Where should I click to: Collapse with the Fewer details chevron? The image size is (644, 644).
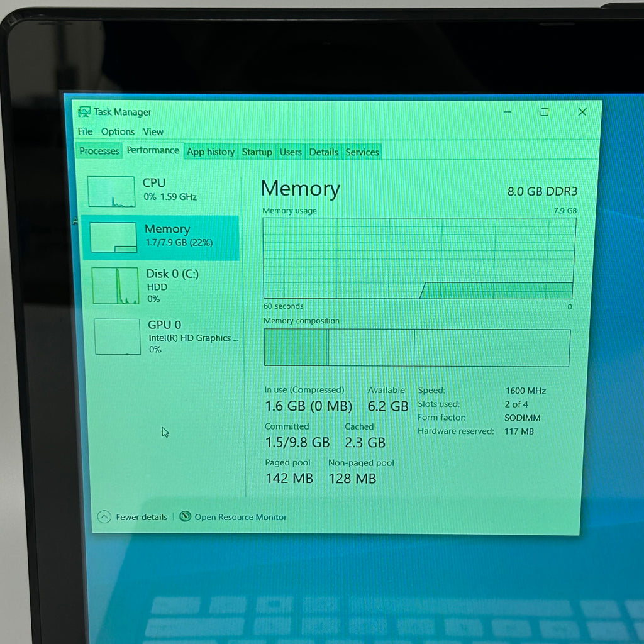pyautogui.click(x=104, y=516)
